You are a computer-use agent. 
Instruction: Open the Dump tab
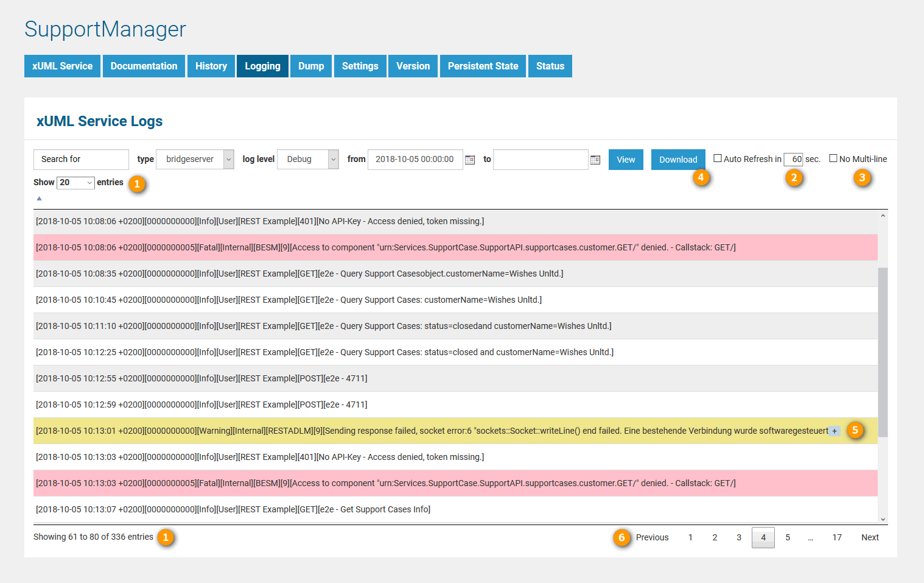pos(311,66)
